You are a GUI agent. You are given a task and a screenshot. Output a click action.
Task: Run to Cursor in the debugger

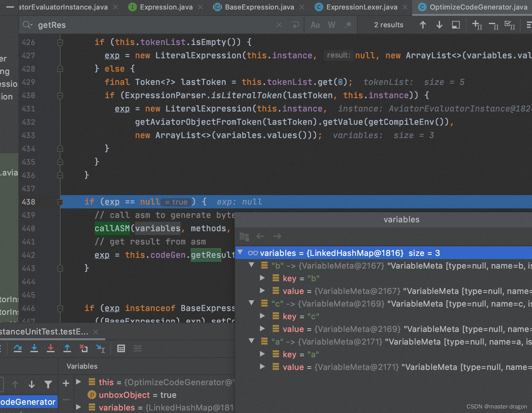pyautogui.click(x=101, y=348)
